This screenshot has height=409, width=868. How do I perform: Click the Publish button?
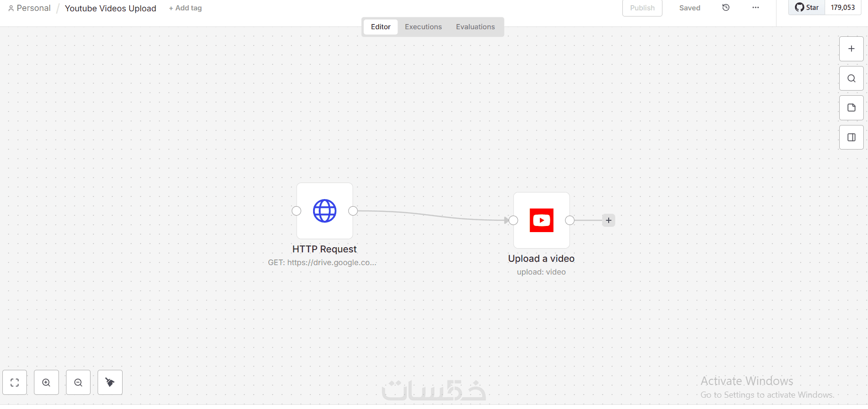pos(642,8)
